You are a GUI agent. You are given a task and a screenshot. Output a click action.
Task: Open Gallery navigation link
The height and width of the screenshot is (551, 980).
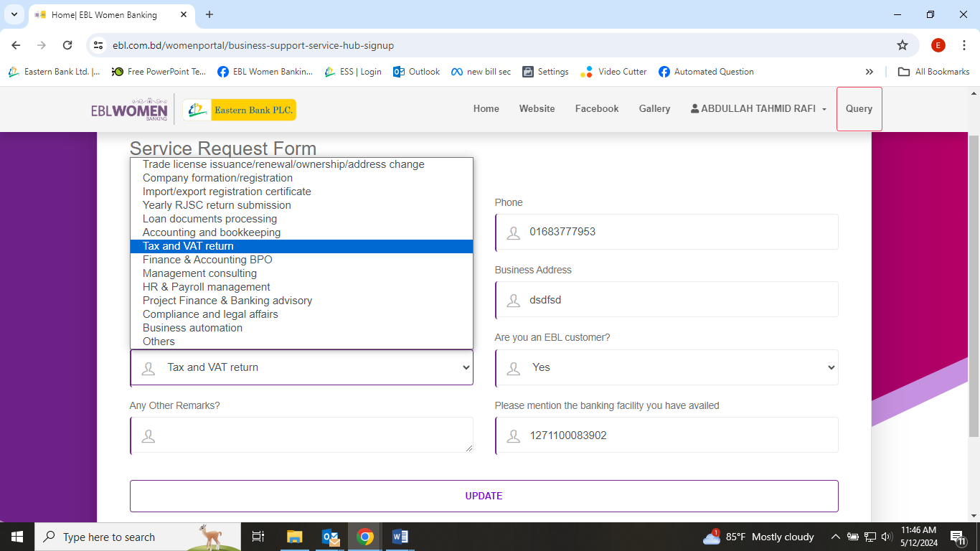point(654,109)
